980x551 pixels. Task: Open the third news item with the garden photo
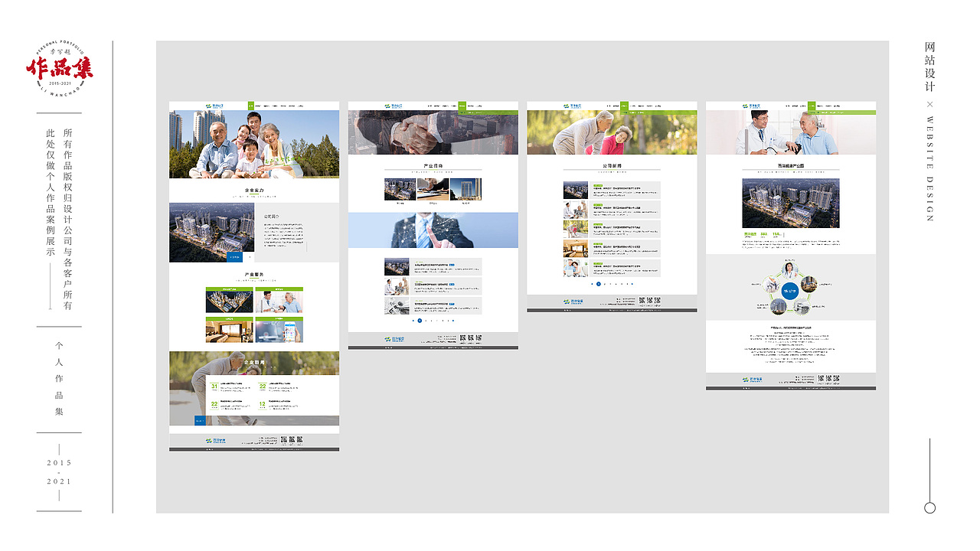[612, 229]
